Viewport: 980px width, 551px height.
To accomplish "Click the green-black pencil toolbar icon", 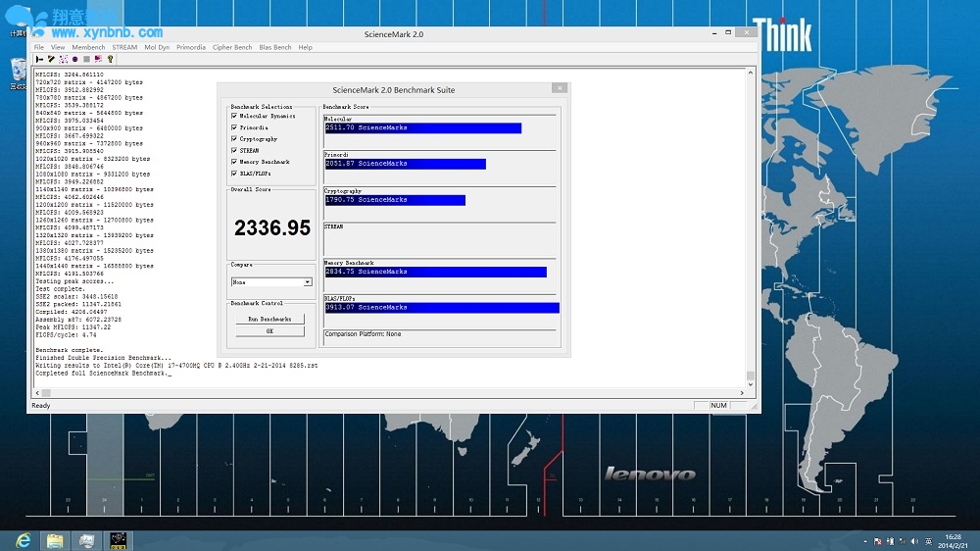I will point(51,60).
